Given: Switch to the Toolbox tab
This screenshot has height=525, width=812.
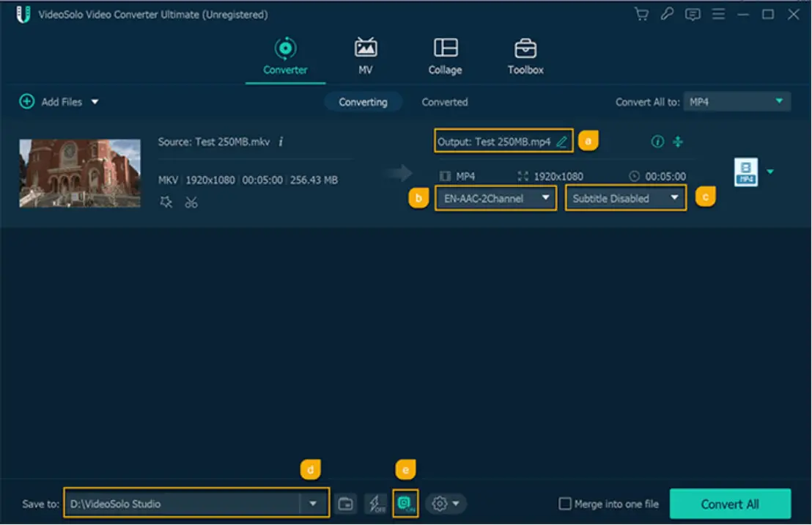Looking at the screenshot, I should click(525, 56).
